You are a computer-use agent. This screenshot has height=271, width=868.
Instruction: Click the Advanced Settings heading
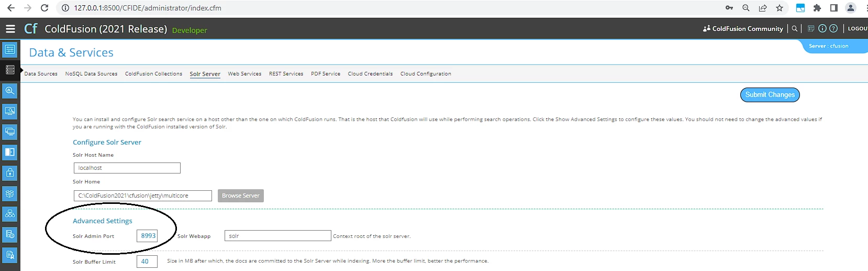[103, 221]
